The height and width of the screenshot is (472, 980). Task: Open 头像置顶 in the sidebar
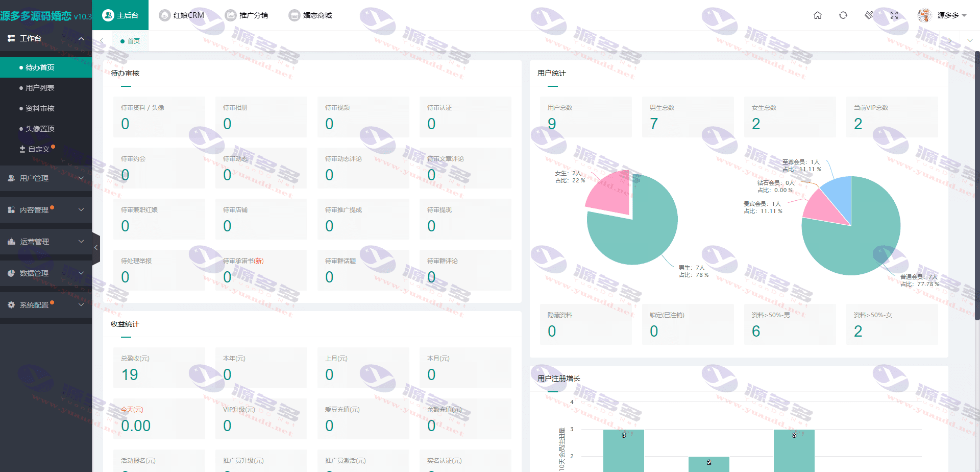[46, 129]
